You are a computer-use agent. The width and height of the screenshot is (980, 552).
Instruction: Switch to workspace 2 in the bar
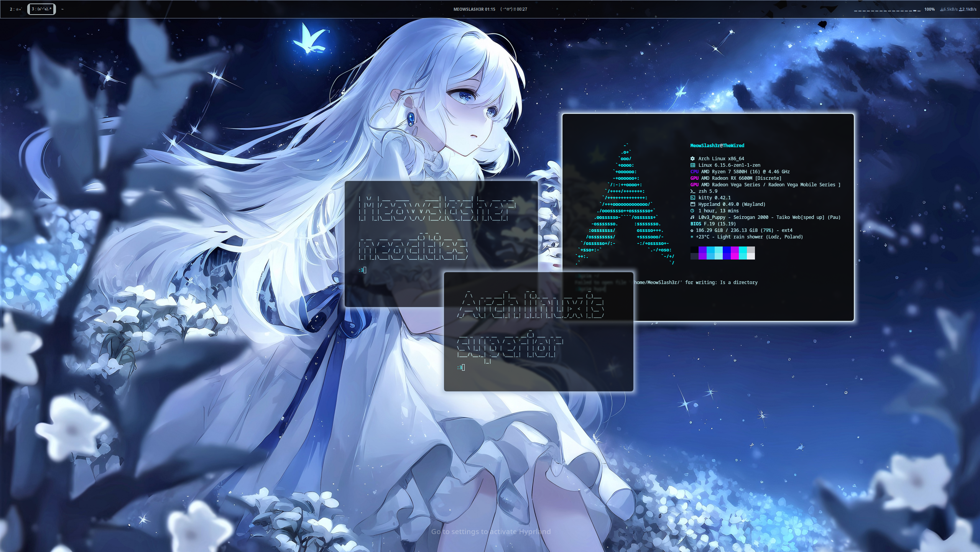[15, 9]
